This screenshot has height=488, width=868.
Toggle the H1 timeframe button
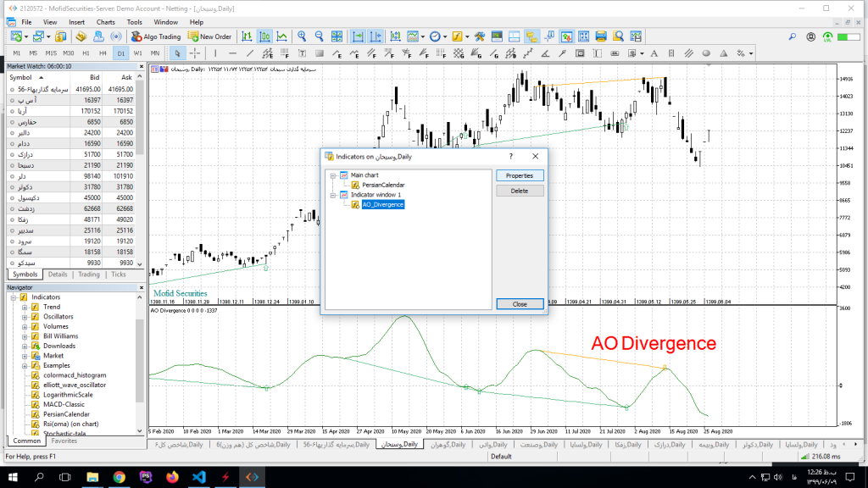point(85,53)
